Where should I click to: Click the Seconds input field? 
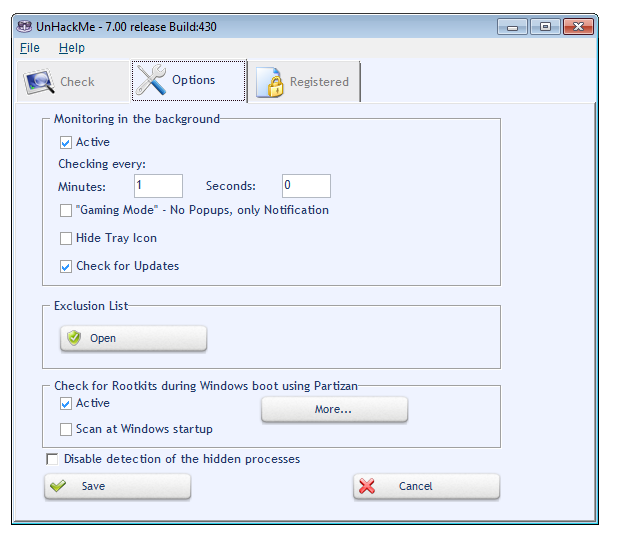306,186
